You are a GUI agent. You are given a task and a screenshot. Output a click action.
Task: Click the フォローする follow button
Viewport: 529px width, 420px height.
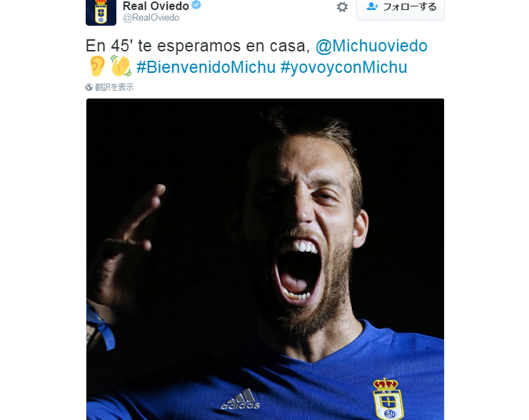(x=400, y=8)
